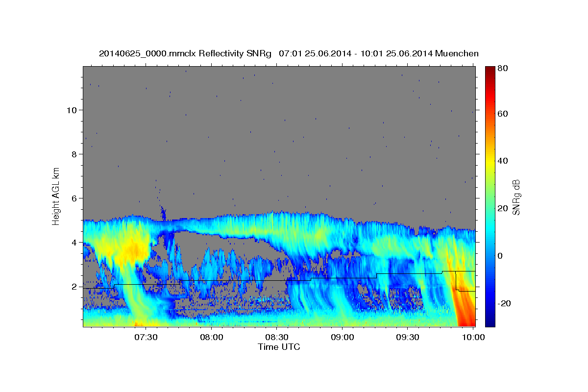Click the plot title text
Screen dimensions: 588x392
(x=289, y=53)
